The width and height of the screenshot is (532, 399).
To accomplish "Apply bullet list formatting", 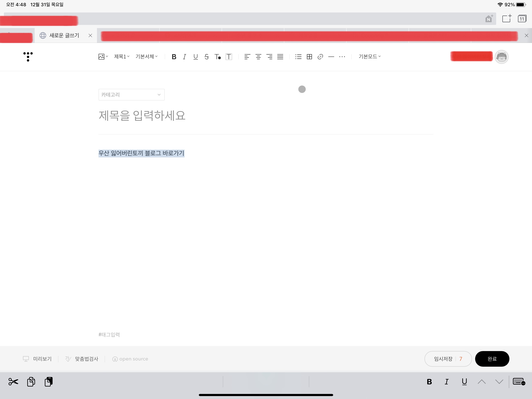I will coord(298,57).
